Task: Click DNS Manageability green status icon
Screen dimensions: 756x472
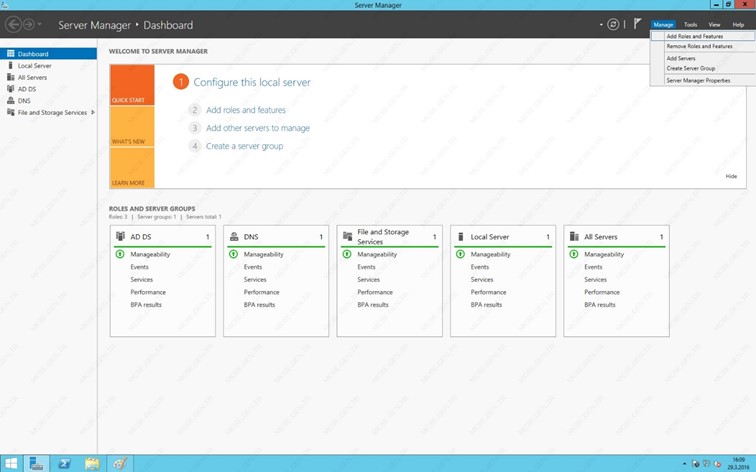Action: point(233,254)
